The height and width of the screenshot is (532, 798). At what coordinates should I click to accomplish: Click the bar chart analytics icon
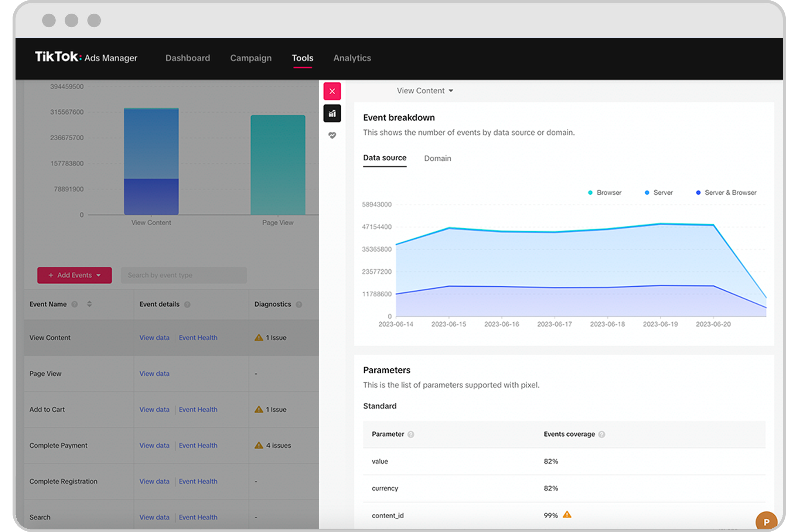point(332,113)
